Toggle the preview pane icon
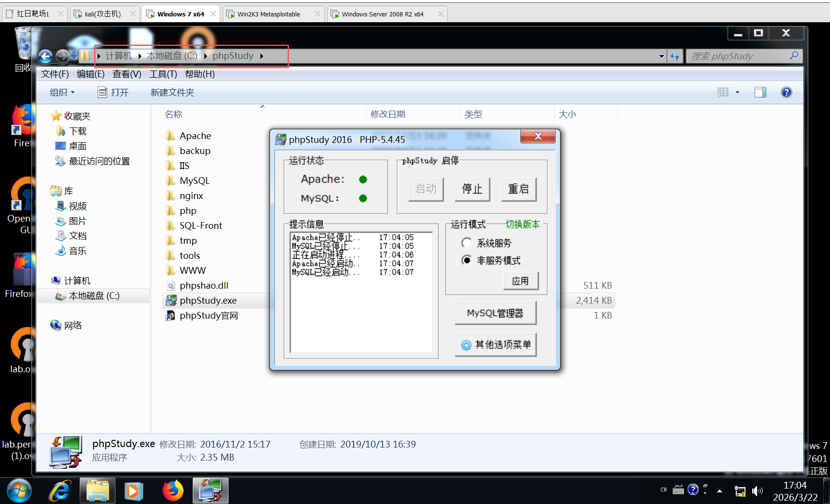This screenshot has height=504, width=830. click(760, 92)
